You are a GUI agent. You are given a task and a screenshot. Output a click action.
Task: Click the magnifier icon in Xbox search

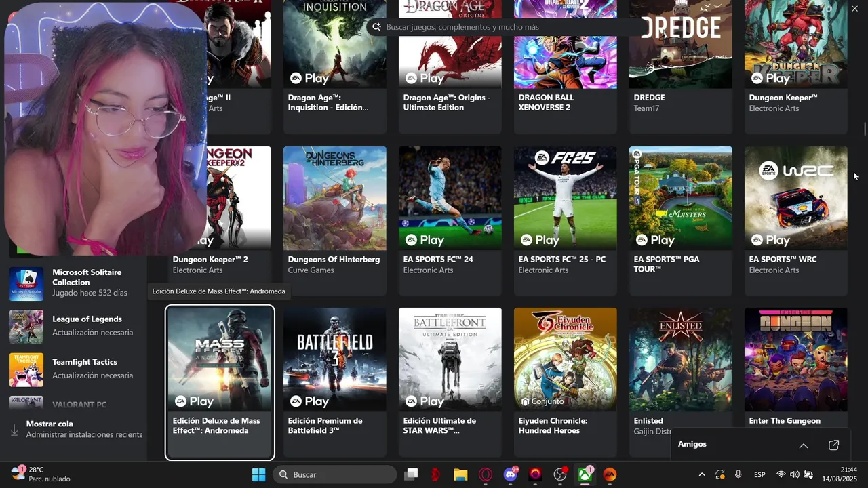(377, 27)
